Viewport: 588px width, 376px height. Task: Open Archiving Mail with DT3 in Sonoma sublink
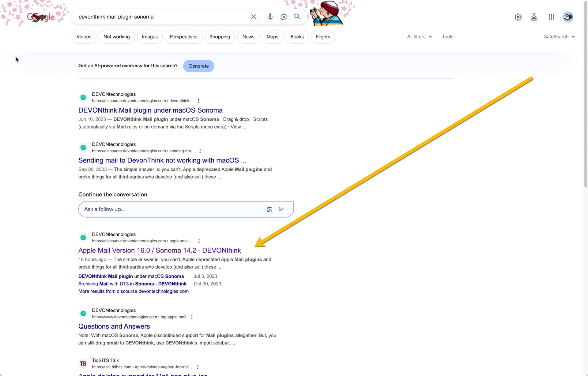point(132,284)
